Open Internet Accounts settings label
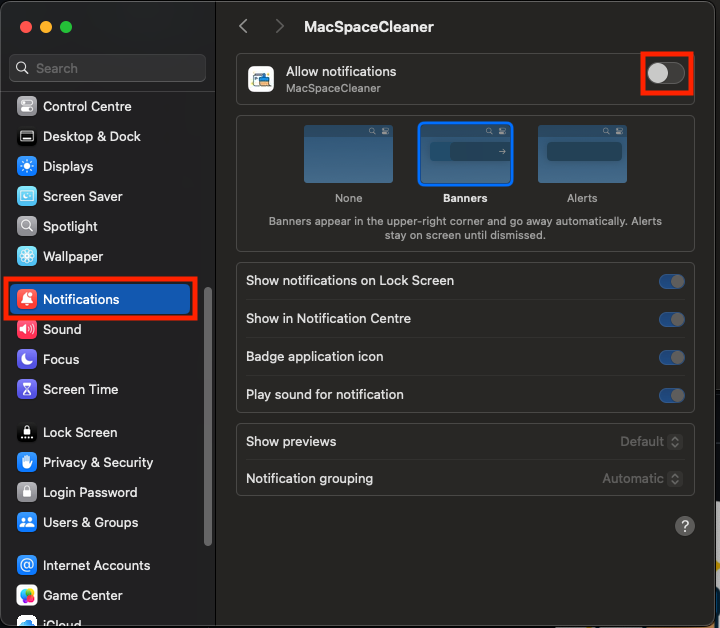 click(x=96, y=565)
